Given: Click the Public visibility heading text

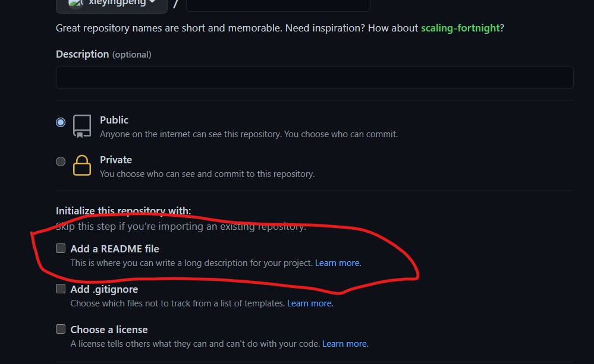Looking at the screenshot, I should tap(114, 120).
